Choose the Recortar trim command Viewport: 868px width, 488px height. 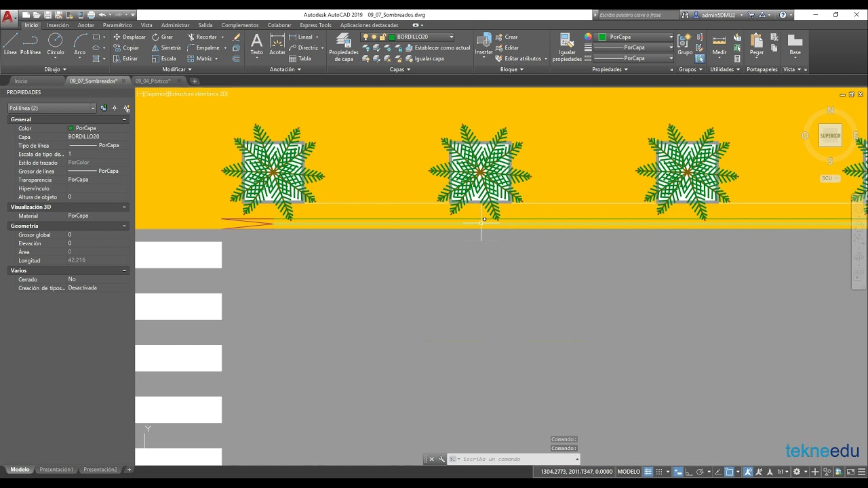point(202,37)
